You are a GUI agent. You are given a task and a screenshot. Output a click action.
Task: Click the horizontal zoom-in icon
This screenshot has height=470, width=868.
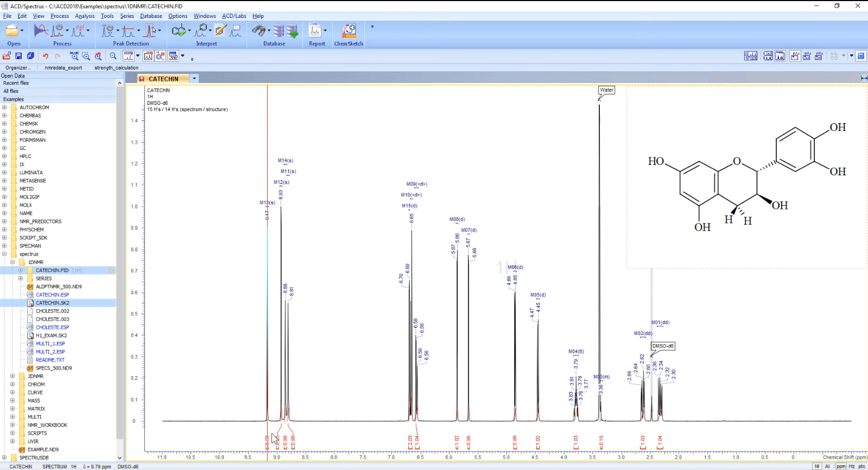point(74,56)
